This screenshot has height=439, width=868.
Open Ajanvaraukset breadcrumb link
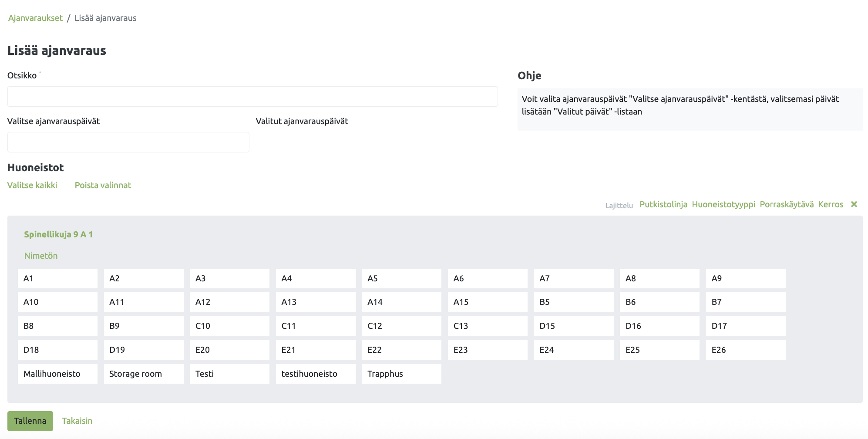coord(35,18)
